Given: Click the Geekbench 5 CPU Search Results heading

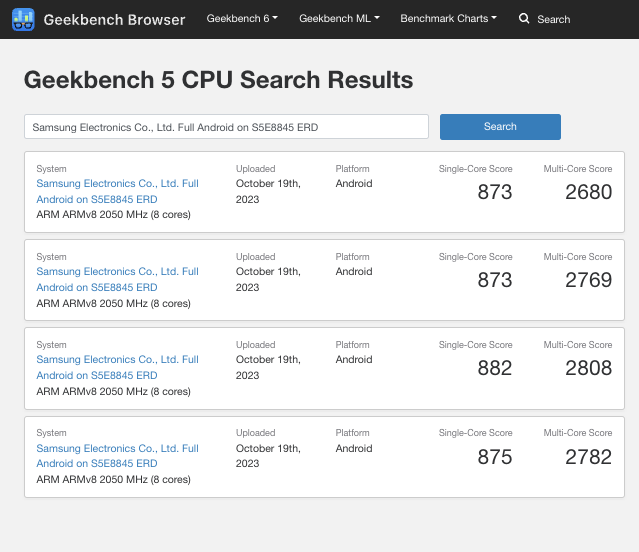Looking at the screenshot, I should [218, 79].
